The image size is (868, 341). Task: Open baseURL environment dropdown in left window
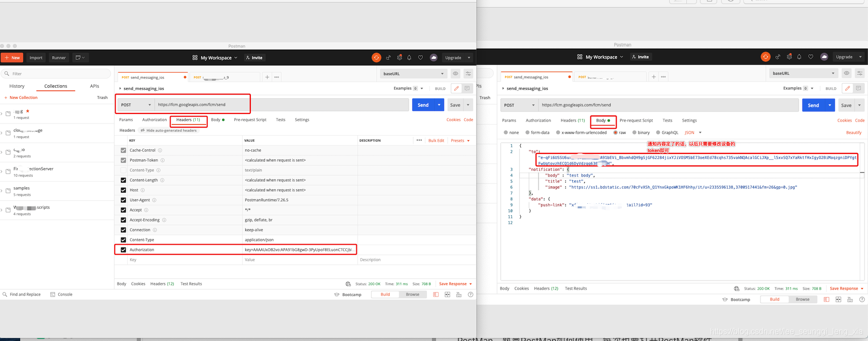coord(413,74)
